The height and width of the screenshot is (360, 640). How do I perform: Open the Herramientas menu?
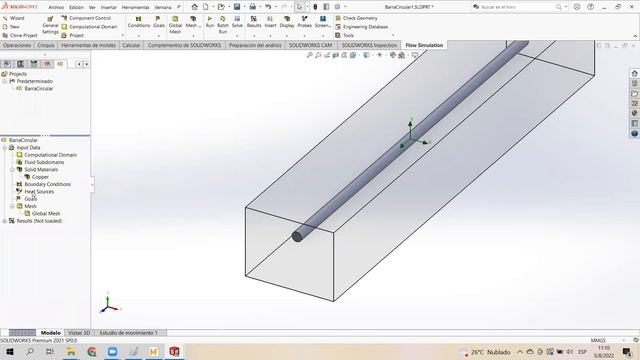(x=136, y=7)
